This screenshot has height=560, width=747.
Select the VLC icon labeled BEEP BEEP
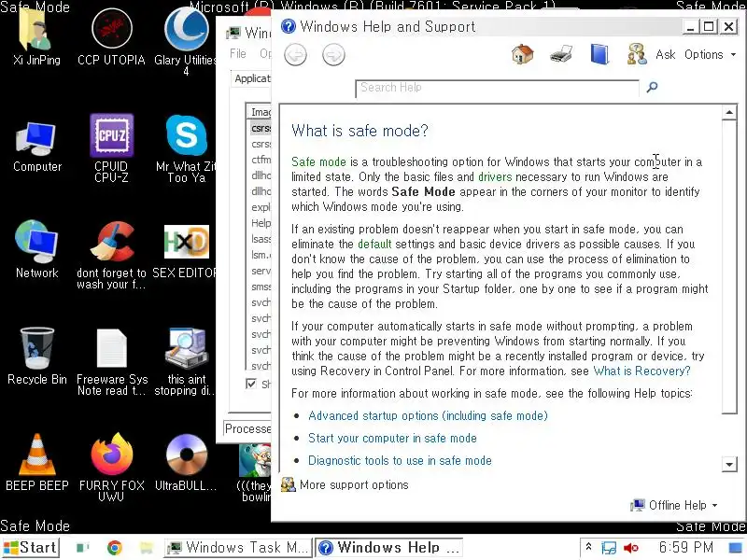click(x=37, y=461)
